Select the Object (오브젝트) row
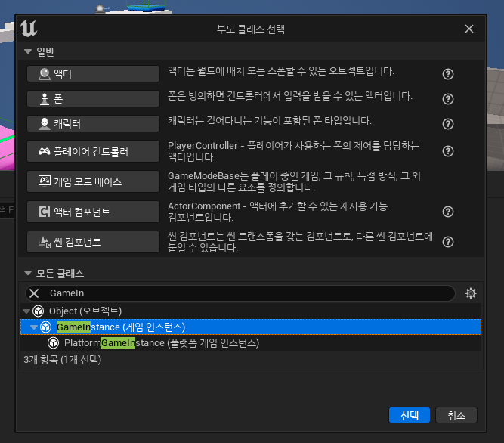 pyautogui.click(x=251, y=311)
